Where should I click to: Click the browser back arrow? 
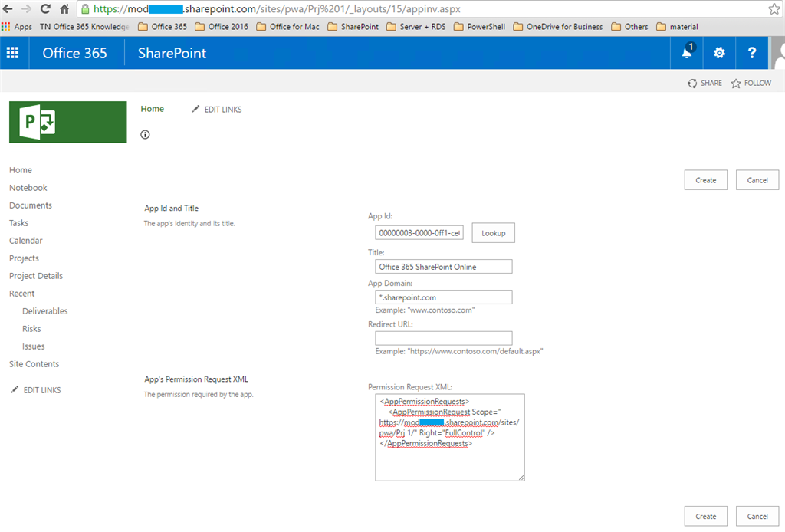click(8, 8)
